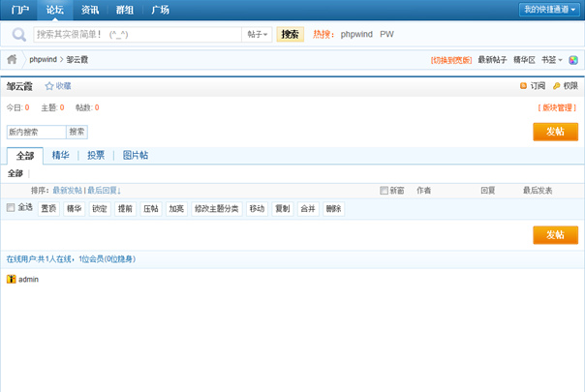Open the 门户 nav item
This screenshot has height=392, width=585.
click(x=19, y=10)
